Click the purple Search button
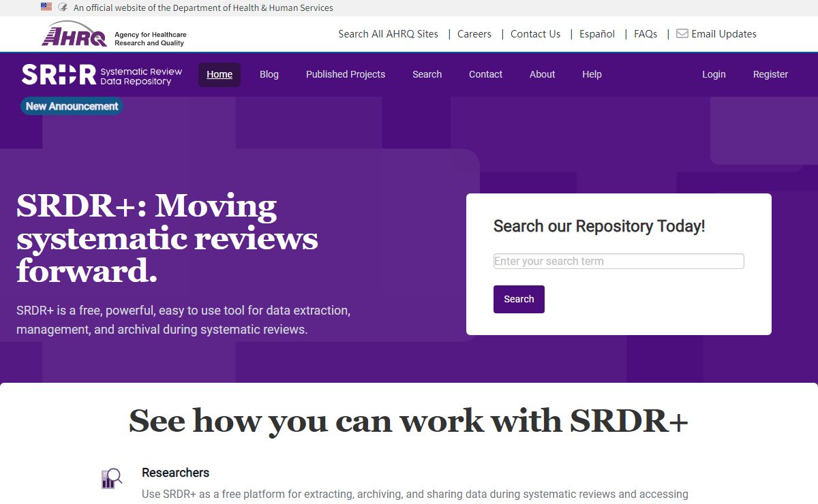 click(519, 299)
